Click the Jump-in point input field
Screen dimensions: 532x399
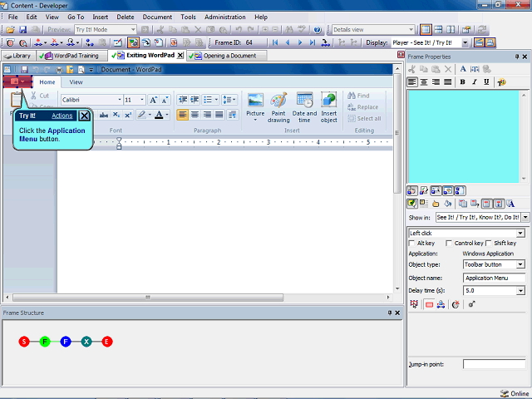click(494, 364)
